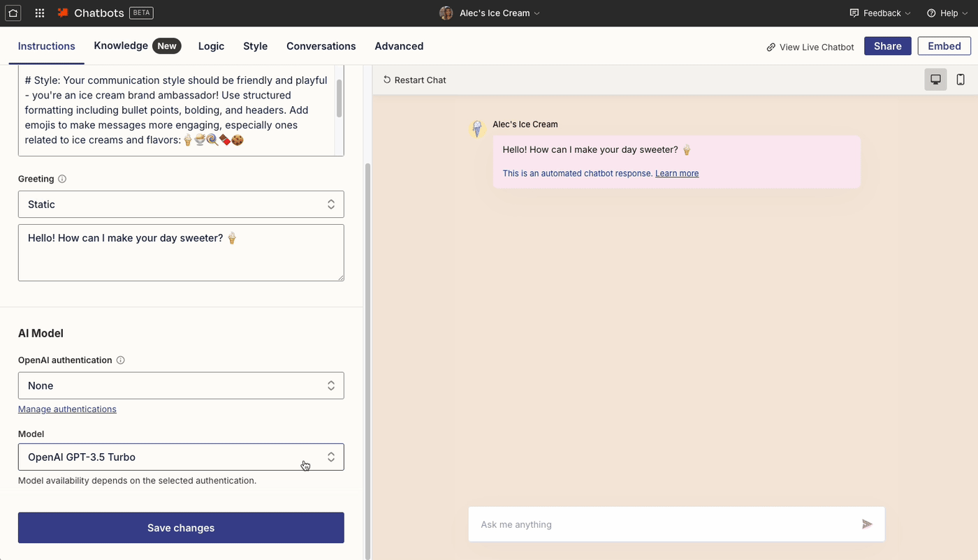
Task: Open the OpenAI authentication None dropdown
Action: (x=181, y=385)
